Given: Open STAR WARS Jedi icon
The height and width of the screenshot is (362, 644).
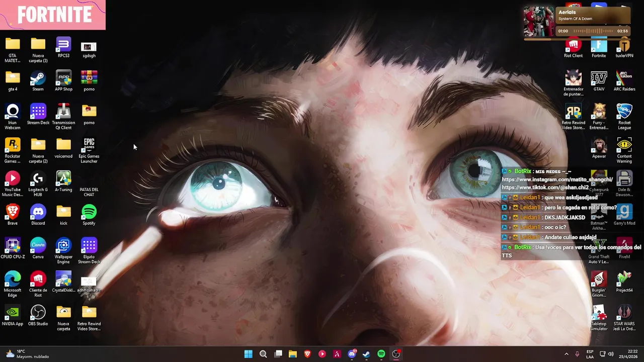Looking at the screenshot, I should (x=624, y=318).
